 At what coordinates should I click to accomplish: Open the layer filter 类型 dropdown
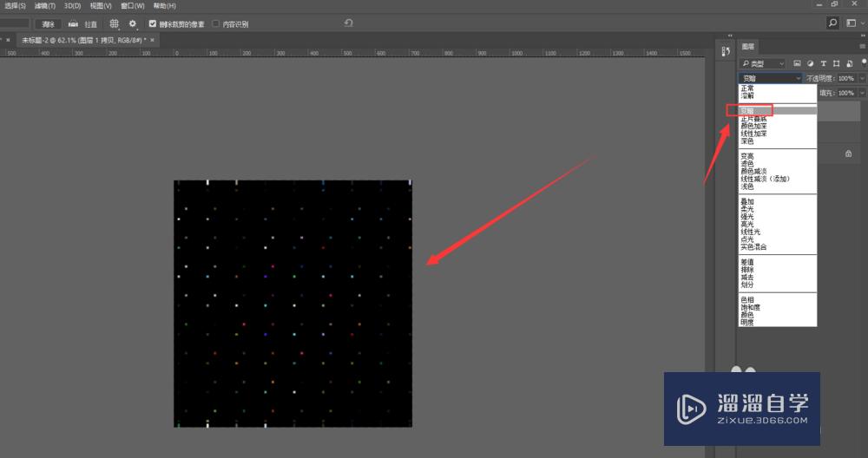click(x=762, y=63)
